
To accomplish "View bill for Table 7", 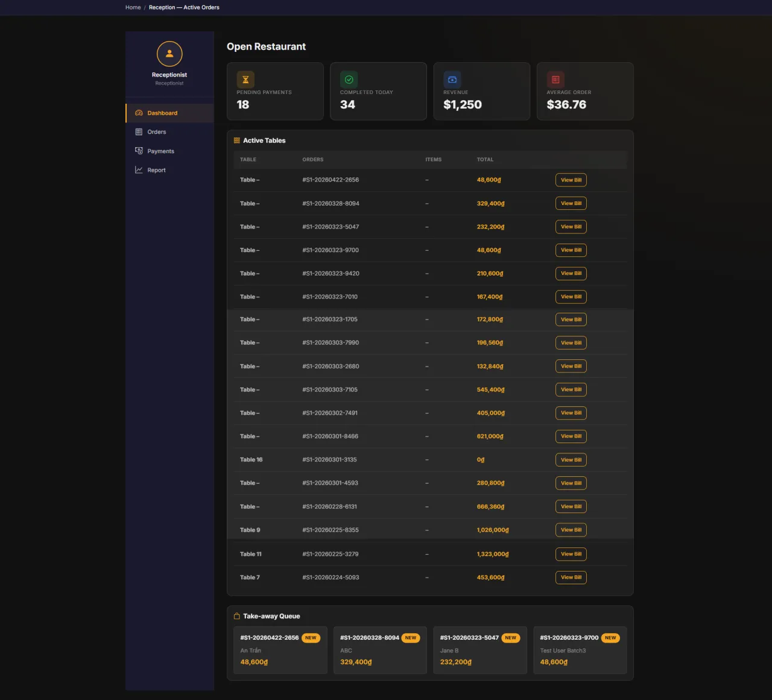I will [571, 578].
